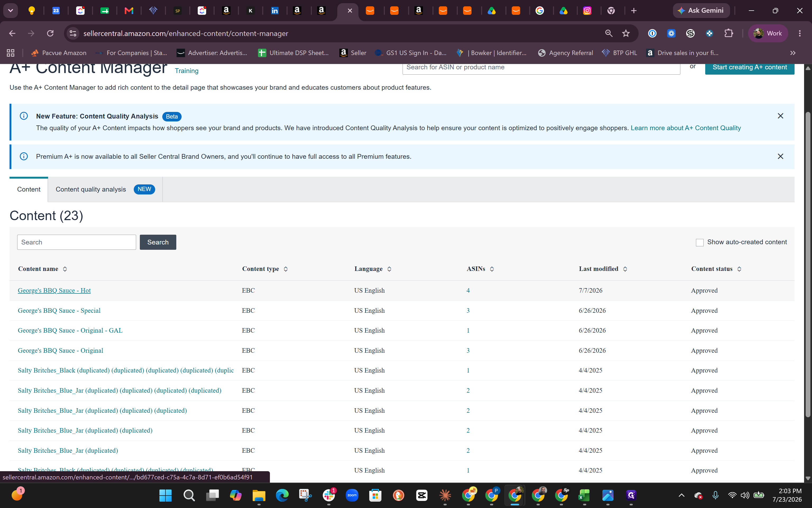Click the Search button for content
The width and height of the screenshot is (812, 508).
coord(158,242)
